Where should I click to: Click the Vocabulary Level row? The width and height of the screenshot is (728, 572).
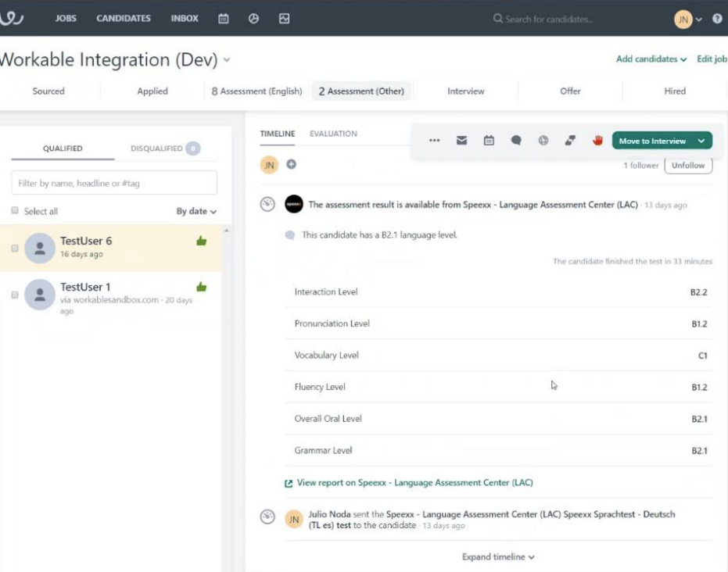[x=499, y=356]
